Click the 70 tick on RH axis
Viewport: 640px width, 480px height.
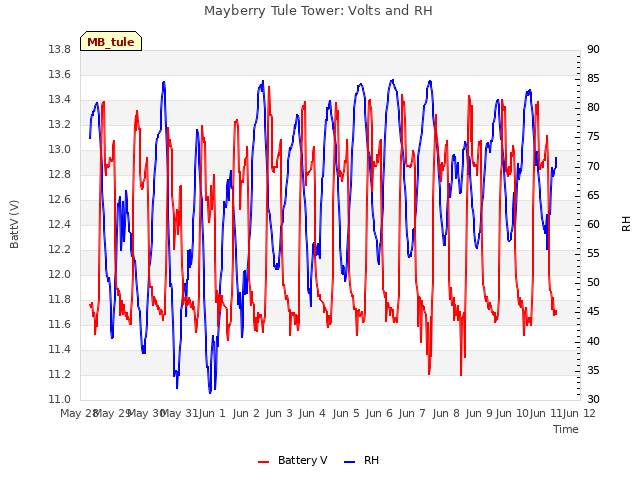(x=593, y=167)
